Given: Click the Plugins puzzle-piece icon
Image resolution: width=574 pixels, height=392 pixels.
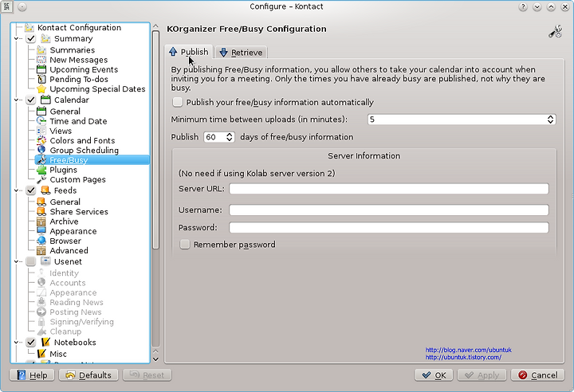Looking at the screenshot, I should tap(41, 170).
